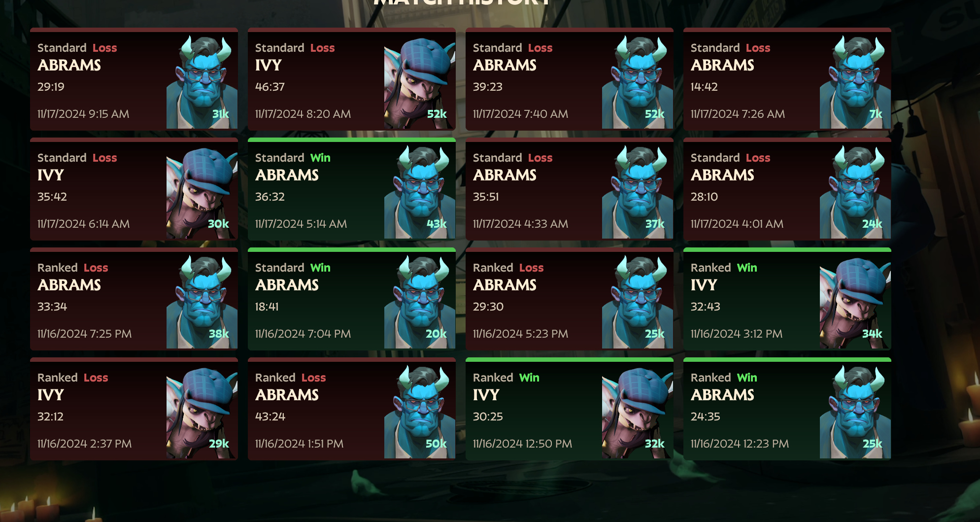This screenshot has height=522, width=980.
Task: Click the 11/16/2024 7:04 PM date text
Action: pyautogui.click(x=303, y=334)
